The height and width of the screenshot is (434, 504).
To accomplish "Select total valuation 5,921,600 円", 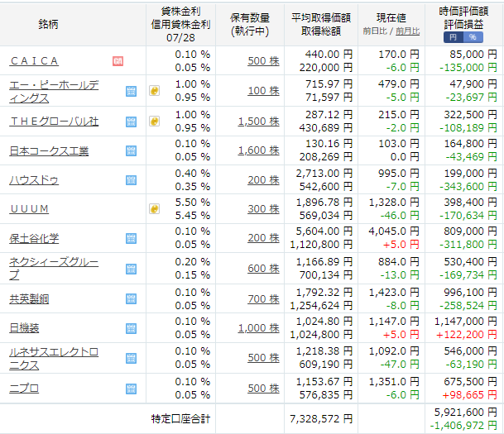I will [x=466, y=413].
